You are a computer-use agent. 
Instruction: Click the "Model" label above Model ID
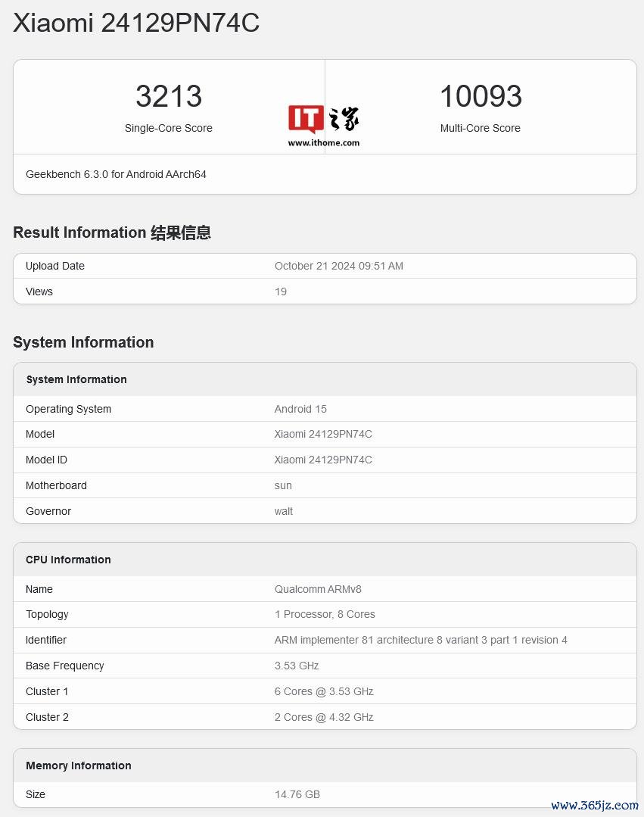[40, 434]
